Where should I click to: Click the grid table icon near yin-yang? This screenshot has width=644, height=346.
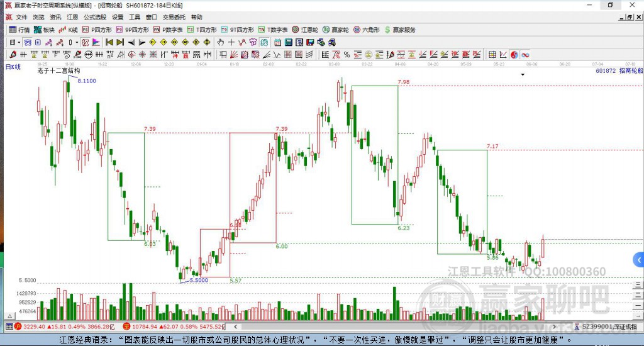(492, 55)
